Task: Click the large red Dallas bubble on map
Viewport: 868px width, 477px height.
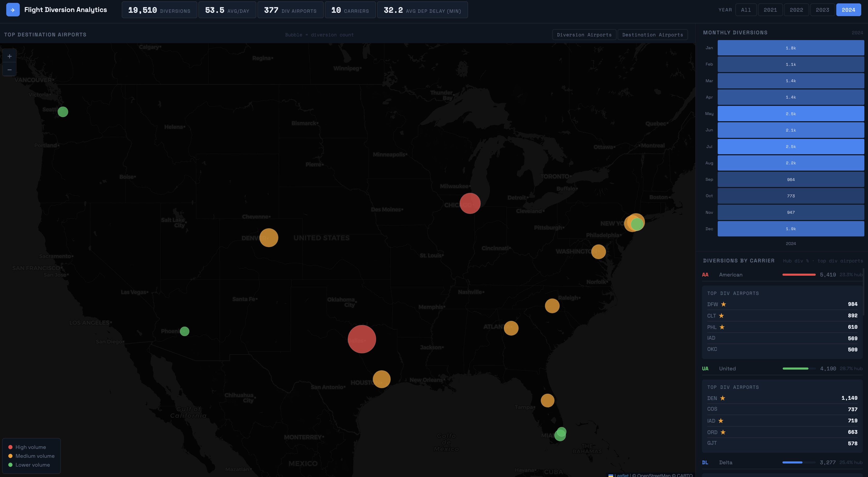Action: [361, 339]
